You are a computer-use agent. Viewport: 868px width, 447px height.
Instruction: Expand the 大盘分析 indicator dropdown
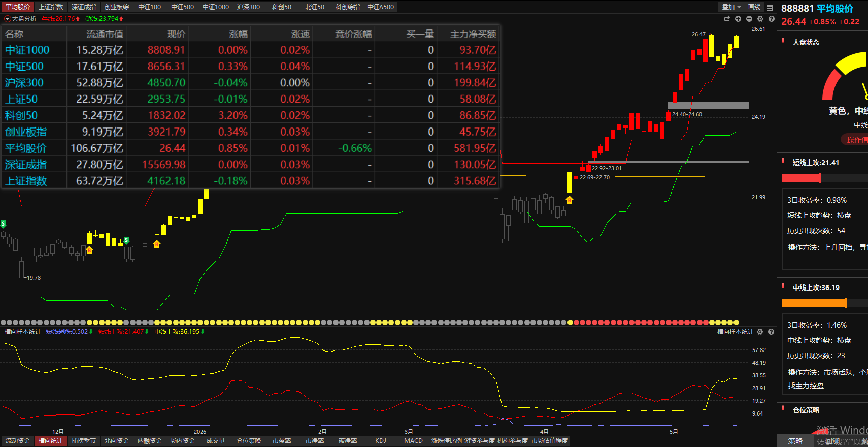click(x=8, y=19)
